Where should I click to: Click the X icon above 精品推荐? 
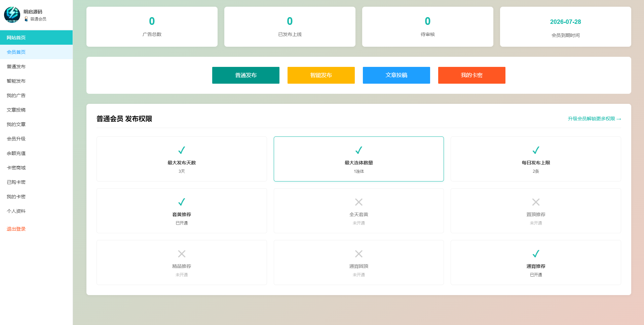[x=182, y=254]
